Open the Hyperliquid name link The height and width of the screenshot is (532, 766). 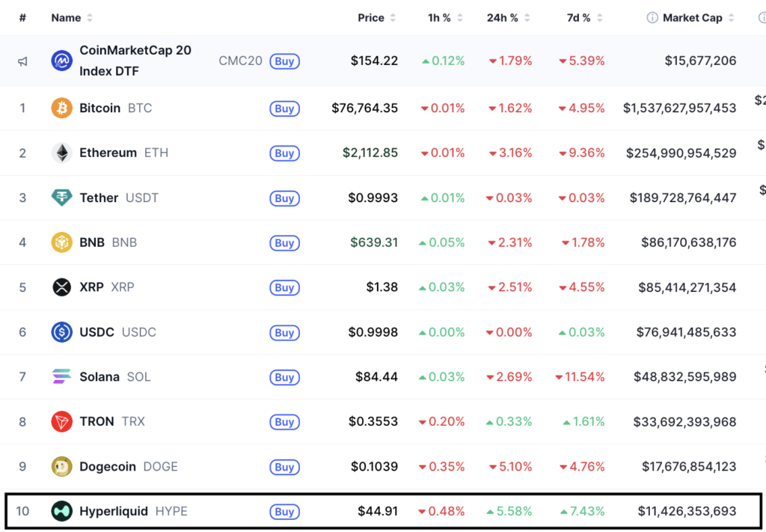click(114, 512)
